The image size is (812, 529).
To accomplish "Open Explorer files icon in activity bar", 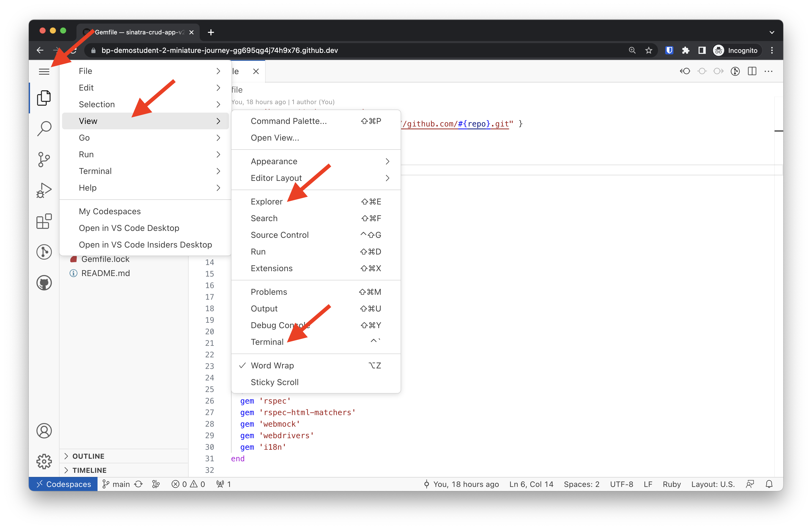I will coord(44,98).
